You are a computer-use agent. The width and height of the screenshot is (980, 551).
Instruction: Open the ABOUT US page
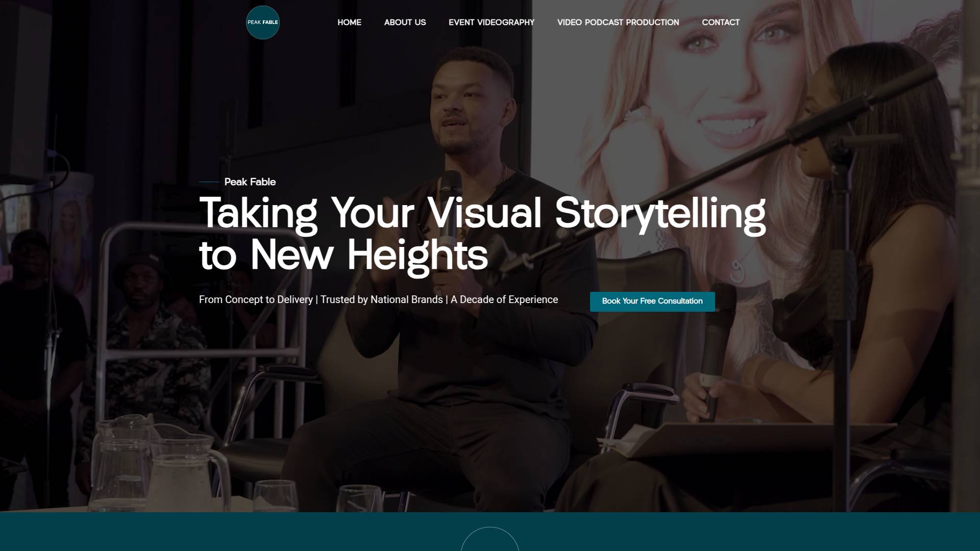[405, 22]
